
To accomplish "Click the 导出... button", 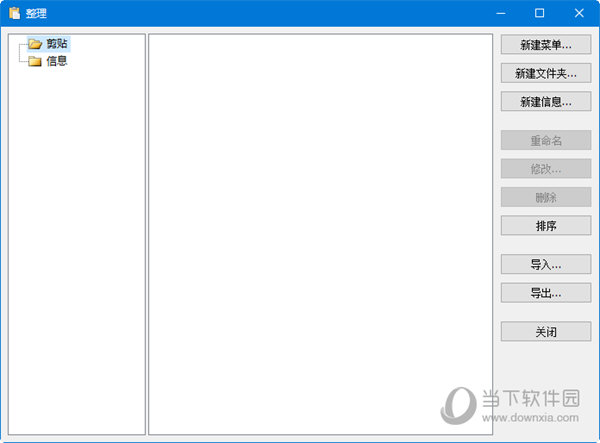I will [x=546, y=293].
